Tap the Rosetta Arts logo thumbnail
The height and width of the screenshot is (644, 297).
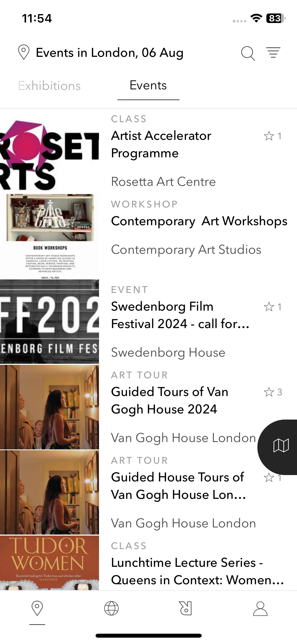point(49,151)
